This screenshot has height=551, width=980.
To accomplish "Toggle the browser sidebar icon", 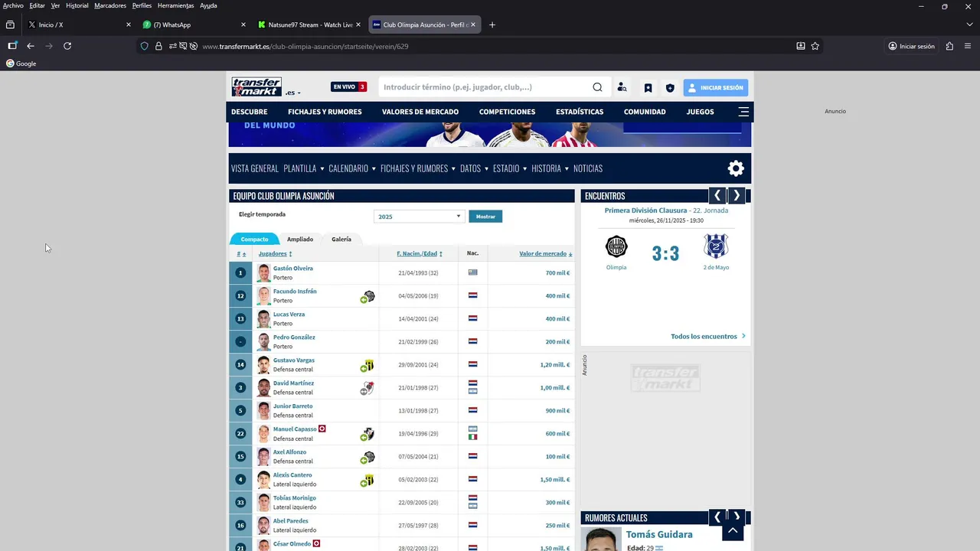I will point(12,46).
